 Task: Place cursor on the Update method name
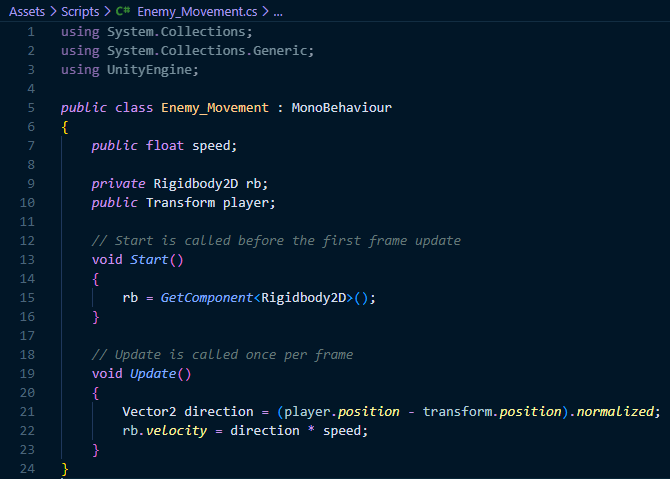153,373
